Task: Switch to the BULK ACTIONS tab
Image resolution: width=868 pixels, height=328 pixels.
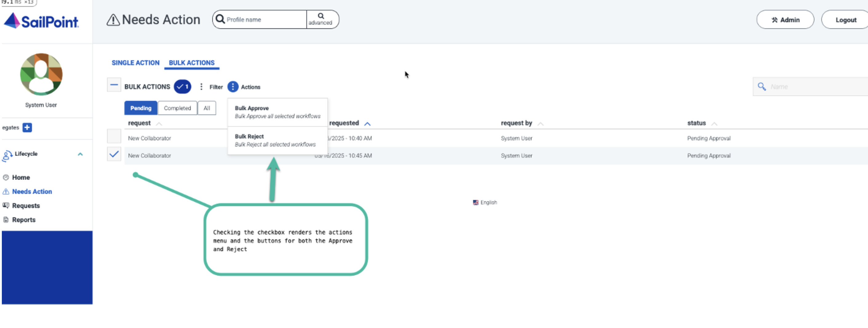Action: 191,63
